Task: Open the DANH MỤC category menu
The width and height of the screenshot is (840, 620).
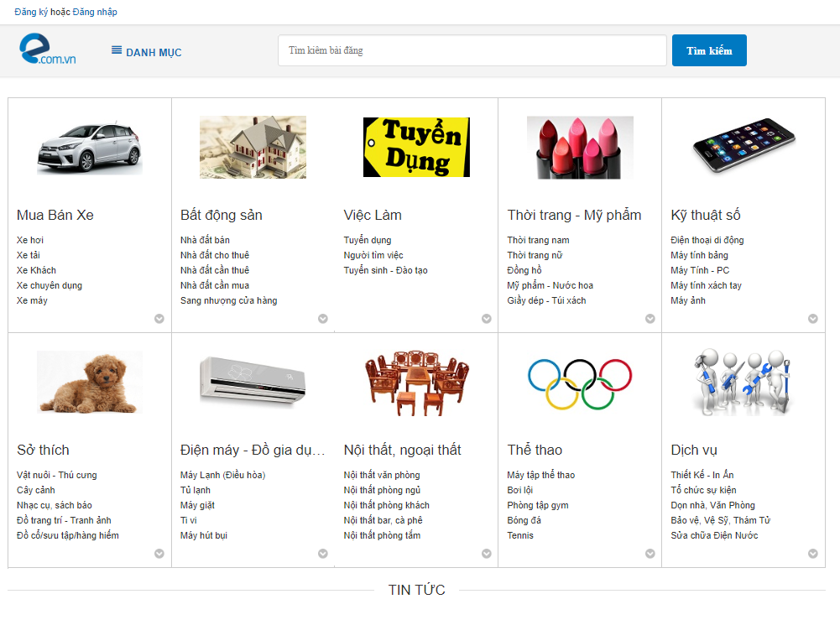Action: (147, 52)
